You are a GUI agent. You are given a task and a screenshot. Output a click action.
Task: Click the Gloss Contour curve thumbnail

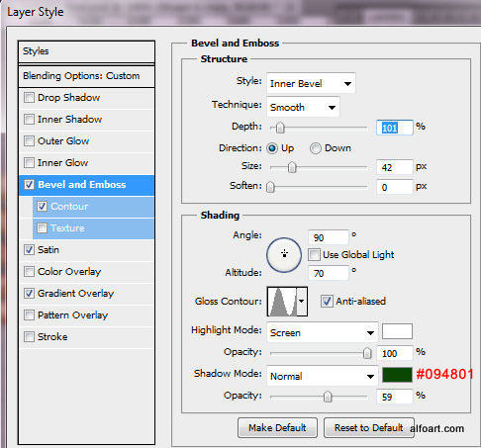click(282, 302)
